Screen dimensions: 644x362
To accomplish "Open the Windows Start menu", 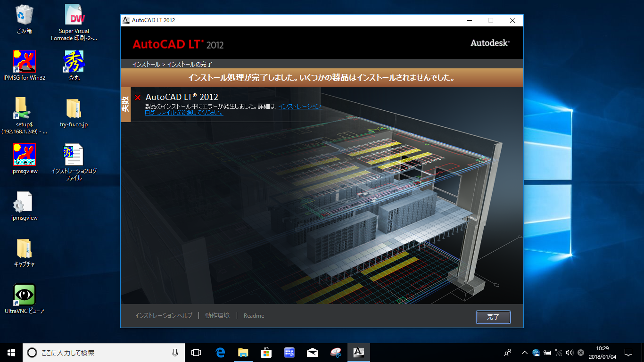I will pos(11,352).
